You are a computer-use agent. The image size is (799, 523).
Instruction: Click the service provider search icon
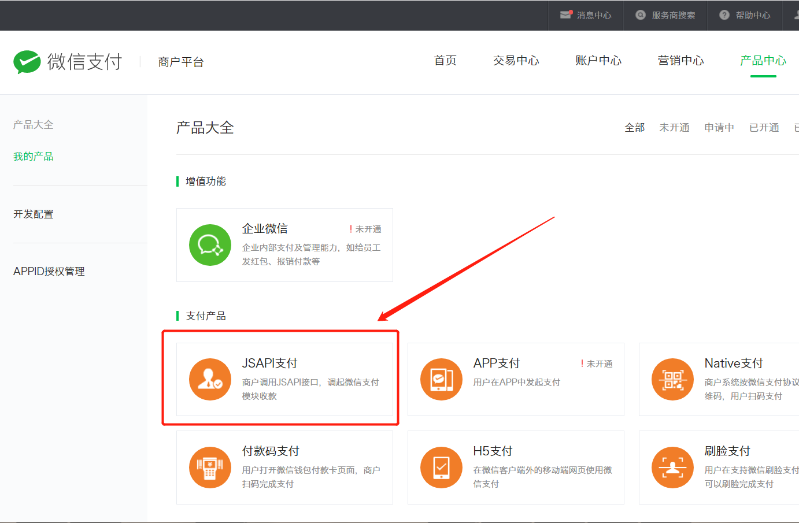(641, 15)
